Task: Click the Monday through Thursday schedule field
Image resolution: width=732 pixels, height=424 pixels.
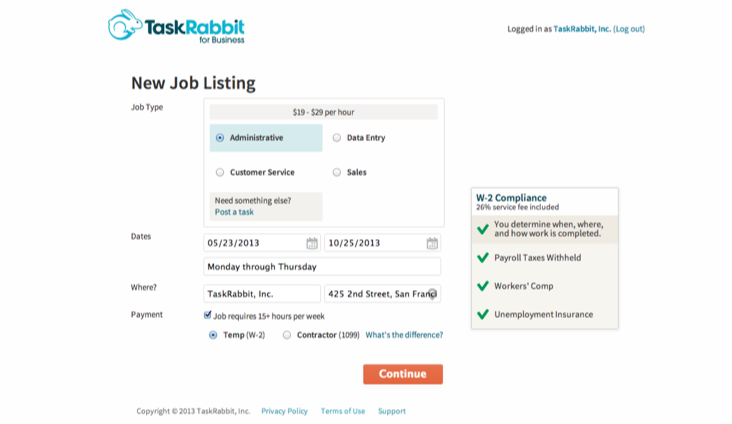Action: pos(322,267)
